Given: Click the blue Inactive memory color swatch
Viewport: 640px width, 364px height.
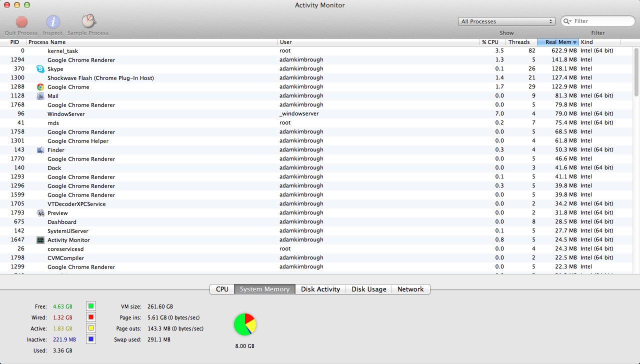Looking at the screenshot, I should click(x=91, y=339).
